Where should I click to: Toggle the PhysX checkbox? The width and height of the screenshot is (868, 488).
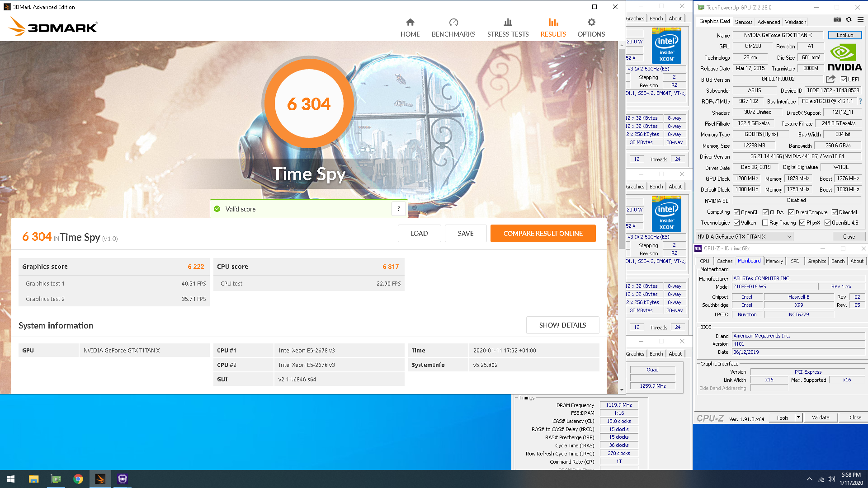[802, 222]
